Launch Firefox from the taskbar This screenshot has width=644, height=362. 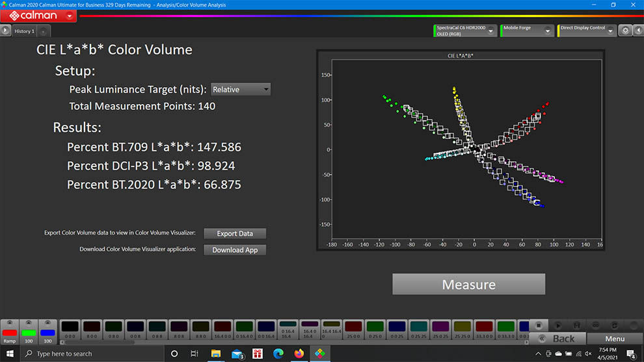click(x=299, y=354)
